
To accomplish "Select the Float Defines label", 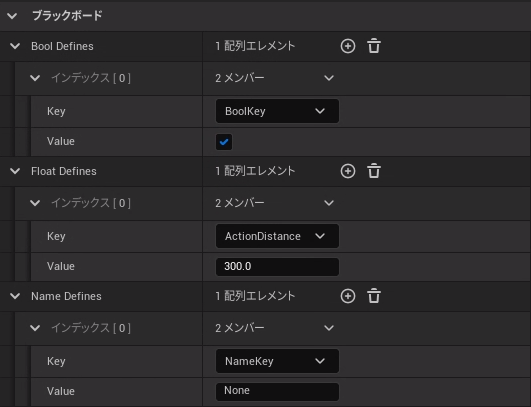I will pyautogui.click(x=64, y=171).
